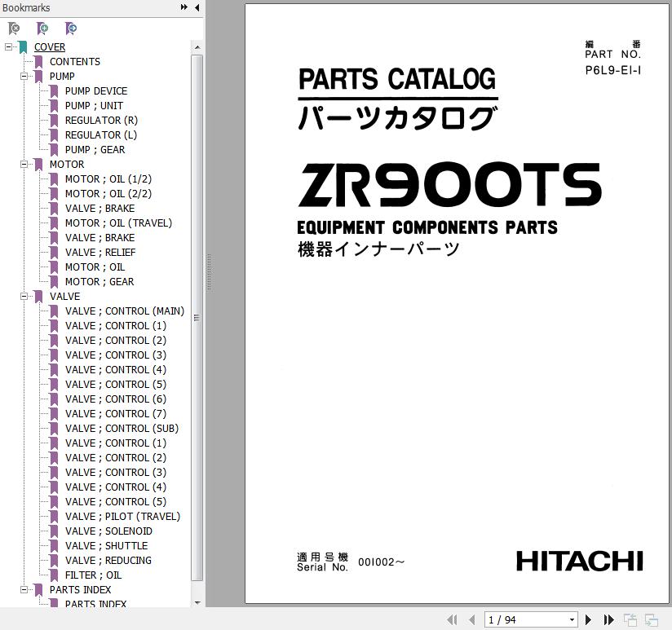Select the PARTS INDEX group bookmark

tap(80, 590)
